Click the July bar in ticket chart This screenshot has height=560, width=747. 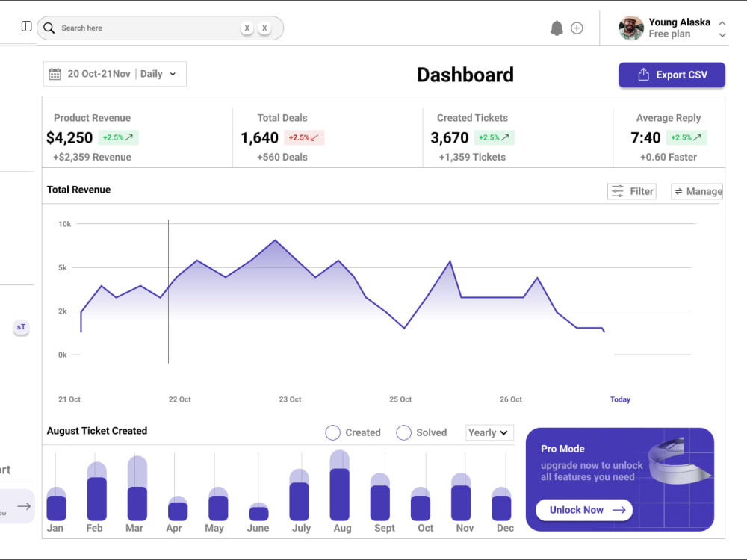tap(300, 495)
